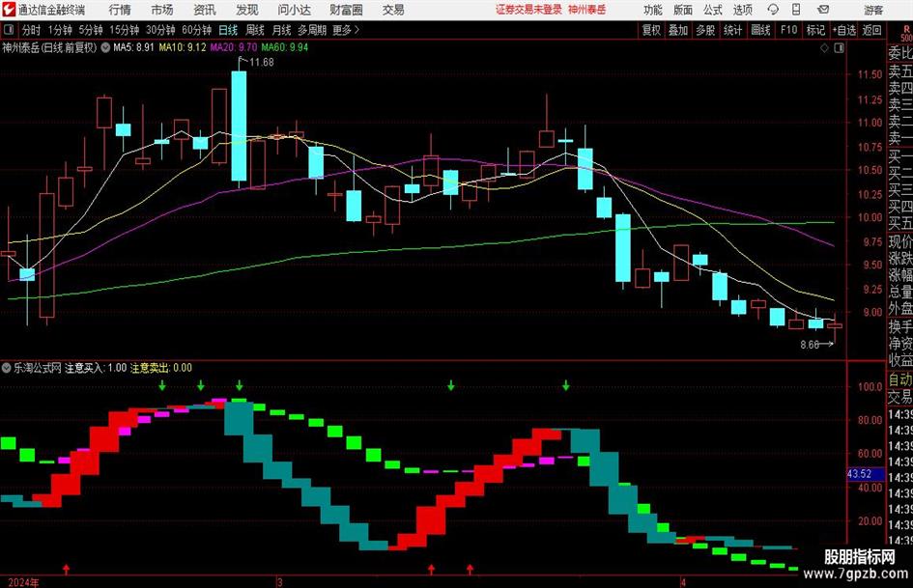Switch to 5分钟 period
The image size is (913, 588).
point(91,30)
